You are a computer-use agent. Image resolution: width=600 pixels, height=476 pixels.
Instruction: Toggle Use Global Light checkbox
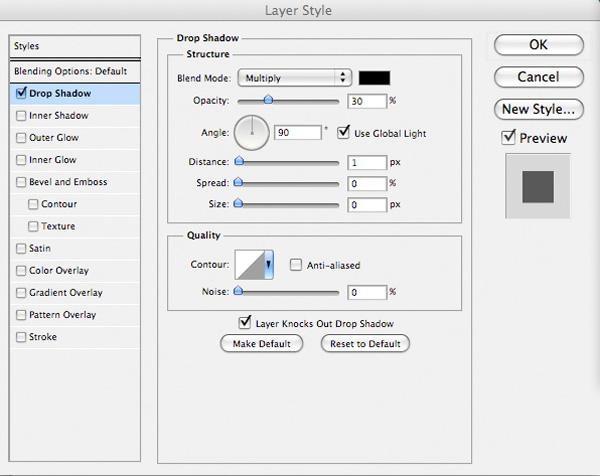pos(343,133)
